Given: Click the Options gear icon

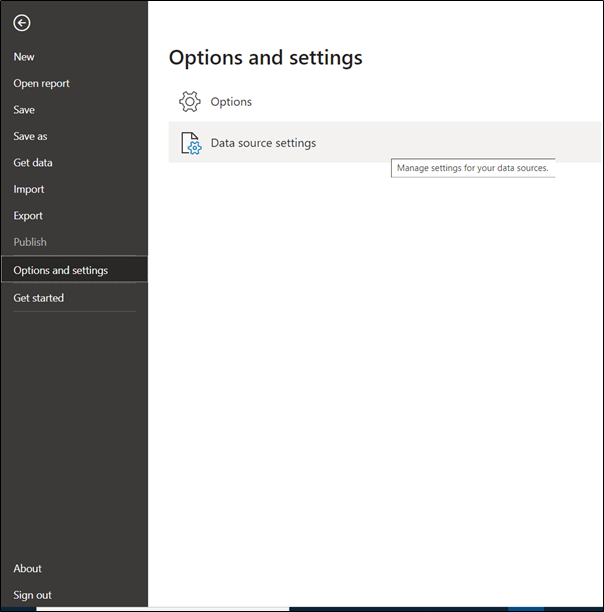Looking at the screenshot, I should coord(190,101).
